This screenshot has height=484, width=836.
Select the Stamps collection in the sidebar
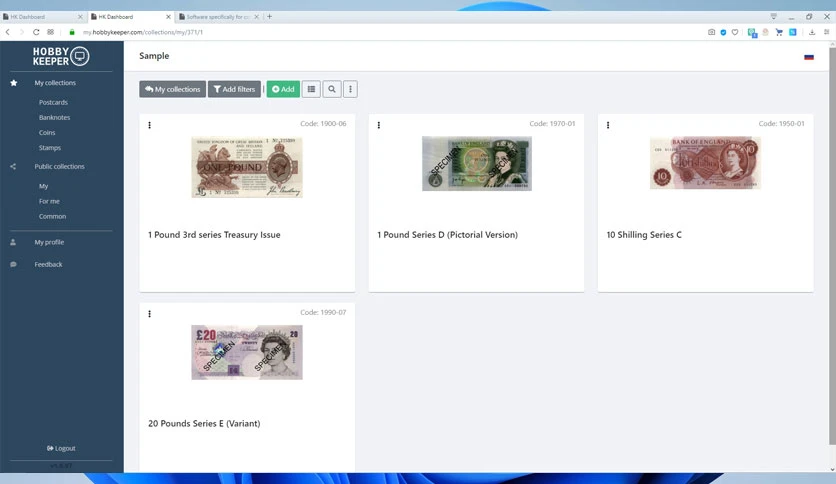(x=50, y=148)
